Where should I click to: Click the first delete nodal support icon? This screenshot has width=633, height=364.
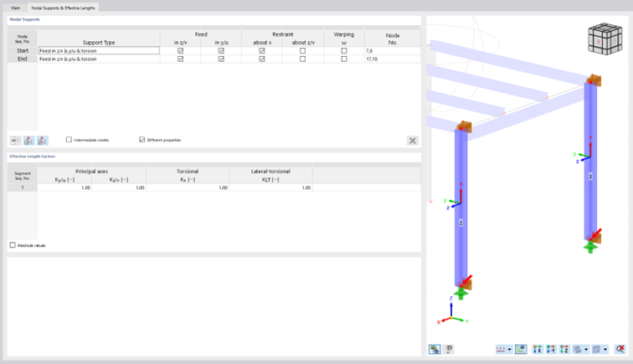pyautogui.click(x=28, y=140)
